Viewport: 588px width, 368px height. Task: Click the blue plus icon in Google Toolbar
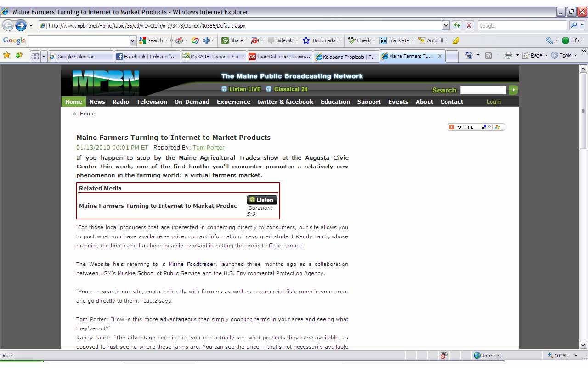click(206, 40)
